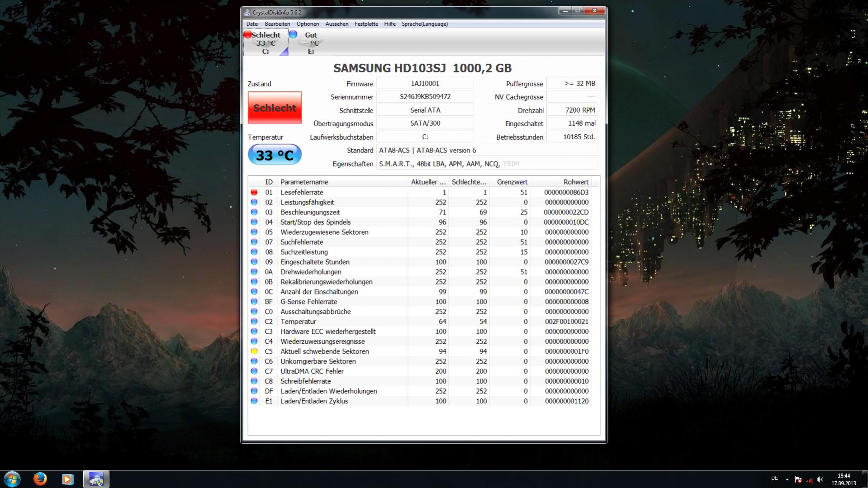Screen dimensions: 868x488
Task: Select the Gut E: disk tab
Action: click(310, 43)
